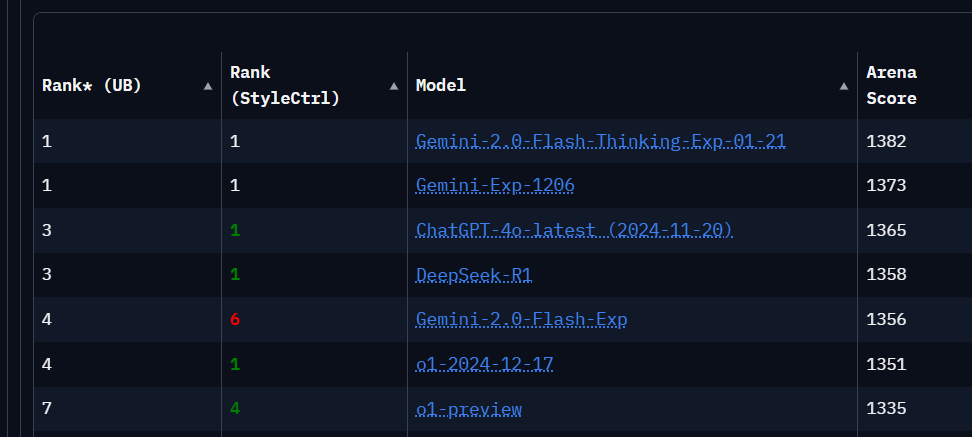Click the Arena Score column header
The width and height of the screenshot is (972, 437).
pyautogui.click(x=891, y=86)
